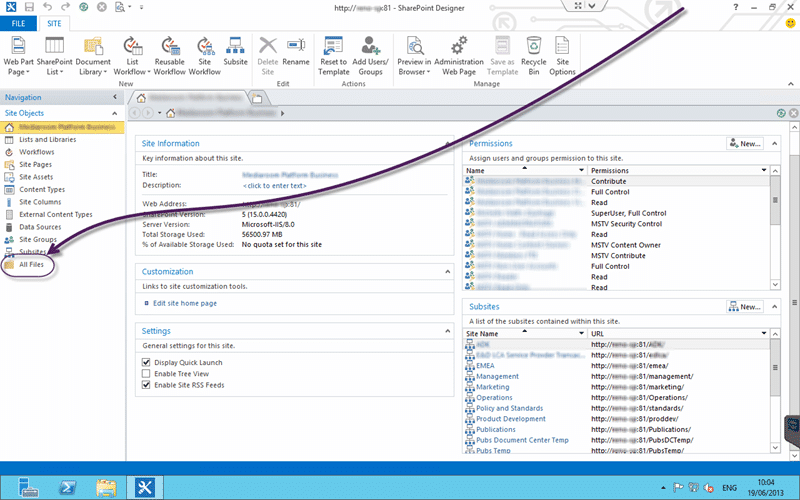Click the Help question mark icon
Viewport: 800px width, 500px height.
pos(735,7)
